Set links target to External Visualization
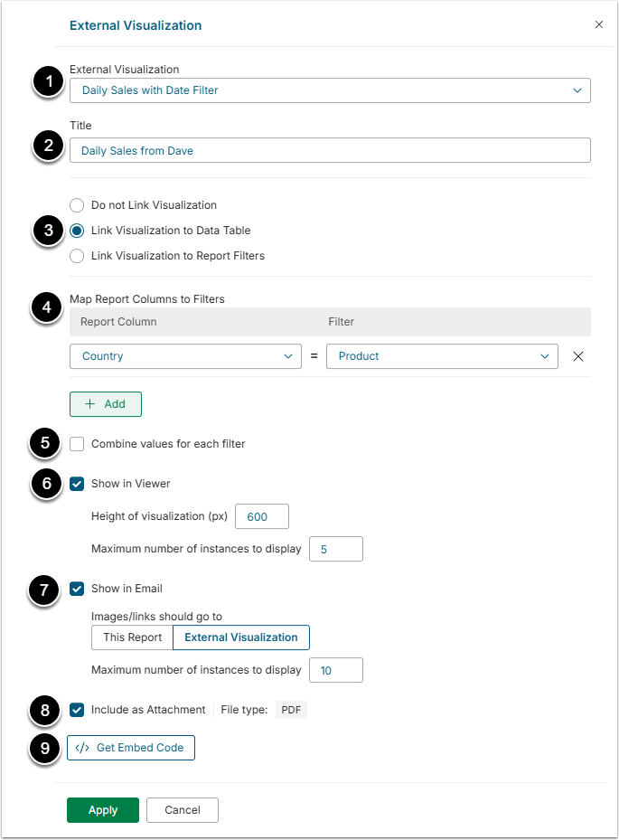The width and height of the screenshot is (619, 840). pyautogui.click(x=240, y=637)
